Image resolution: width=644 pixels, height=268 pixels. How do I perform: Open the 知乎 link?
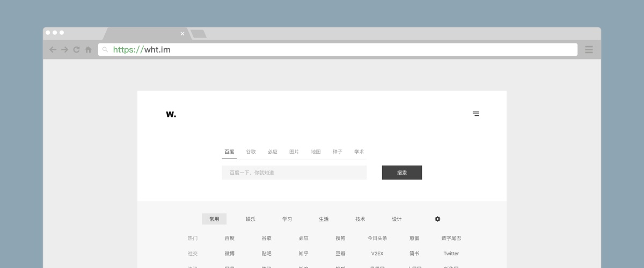pos(304,254)
